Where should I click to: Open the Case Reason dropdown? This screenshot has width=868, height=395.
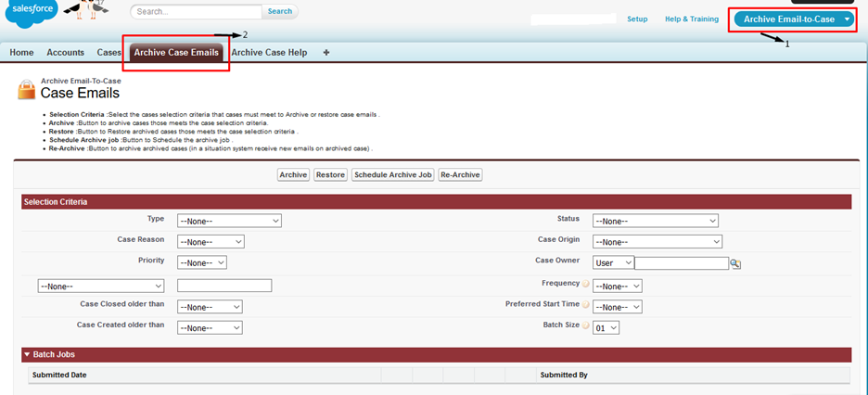(211, 242)
